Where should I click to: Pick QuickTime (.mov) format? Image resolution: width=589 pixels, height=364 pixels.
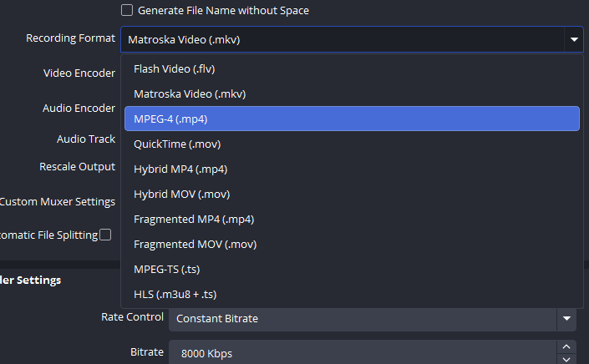click(352, 144)
